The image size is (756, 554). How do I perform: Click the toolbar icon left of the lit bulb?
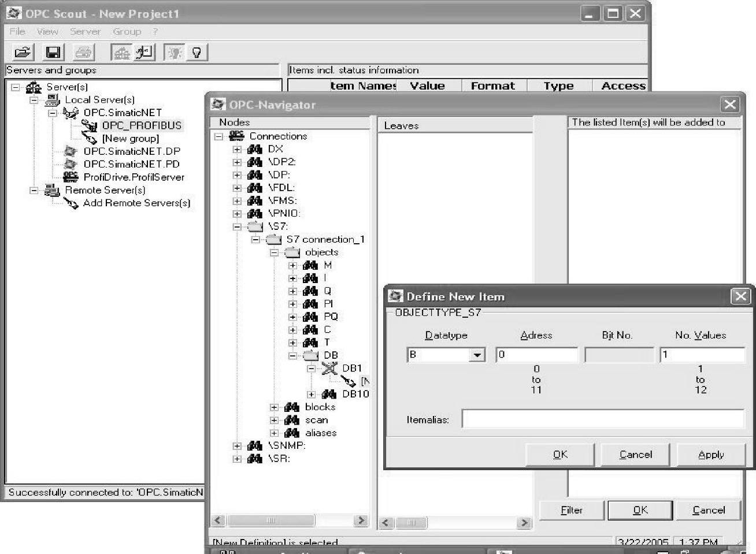tap(144, 53)
